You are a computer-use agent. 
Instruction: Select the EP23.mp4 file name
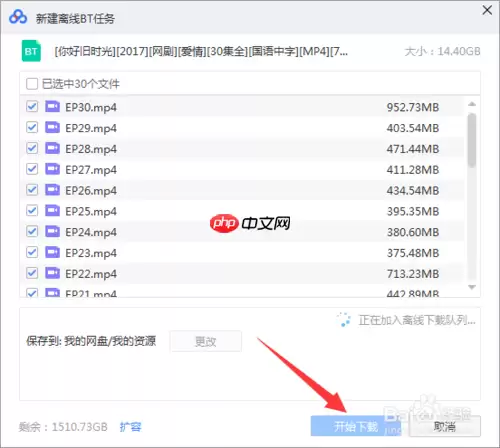(x=91, y=253)
